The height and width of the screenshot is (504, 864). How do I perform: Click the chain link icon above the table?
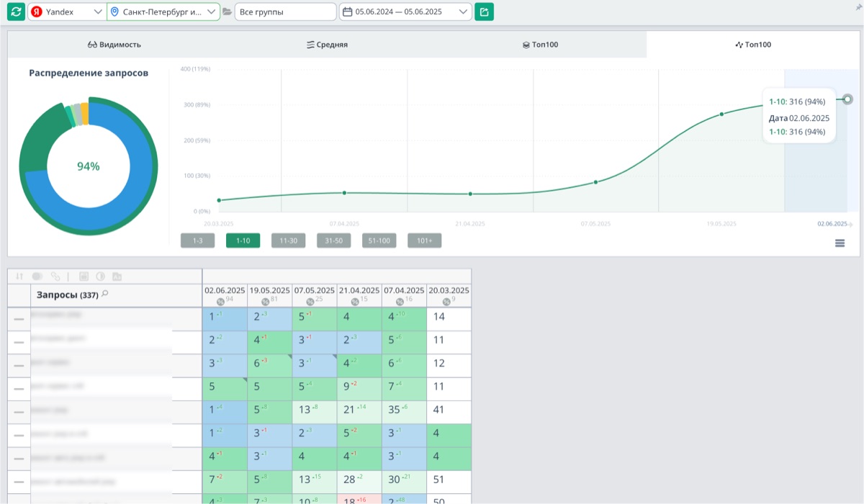pyautogui.click(x=55, y=276)
